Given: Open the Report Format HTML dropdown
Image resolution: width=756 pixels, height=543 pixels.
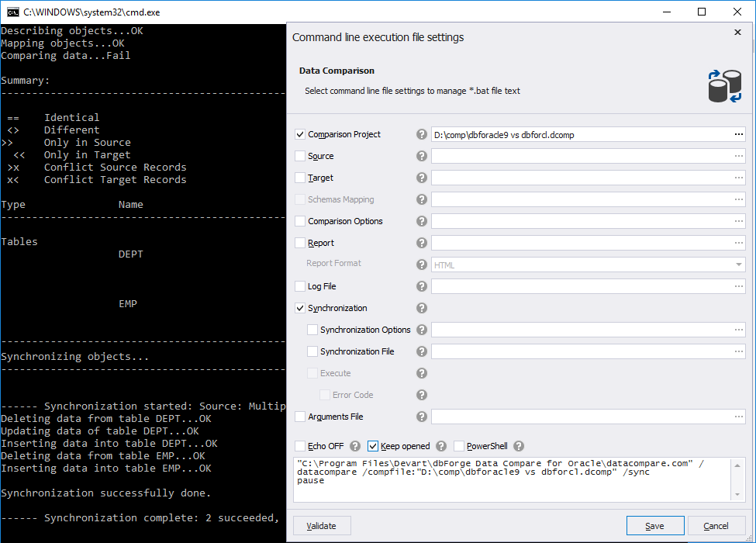Looking at the screenshot, I should tap(589, 265).
